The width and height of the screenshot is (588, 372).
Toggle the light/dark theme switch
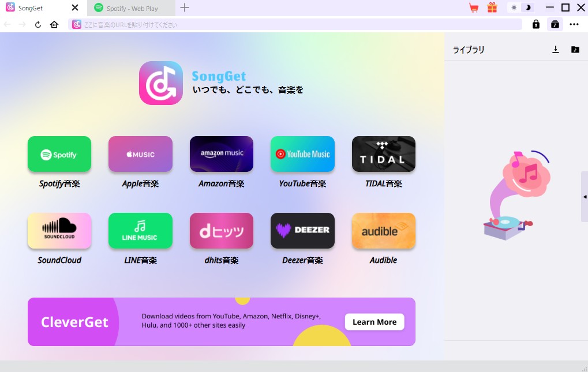pos(520,7)
